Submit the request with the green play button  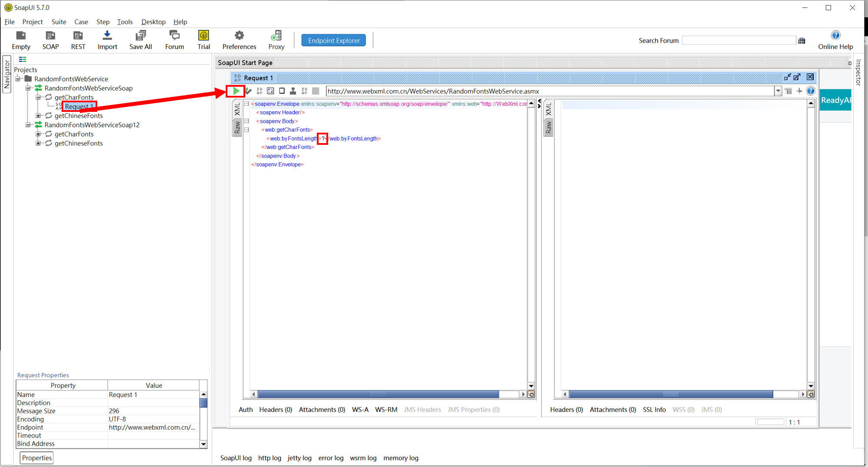coord(236,91)
